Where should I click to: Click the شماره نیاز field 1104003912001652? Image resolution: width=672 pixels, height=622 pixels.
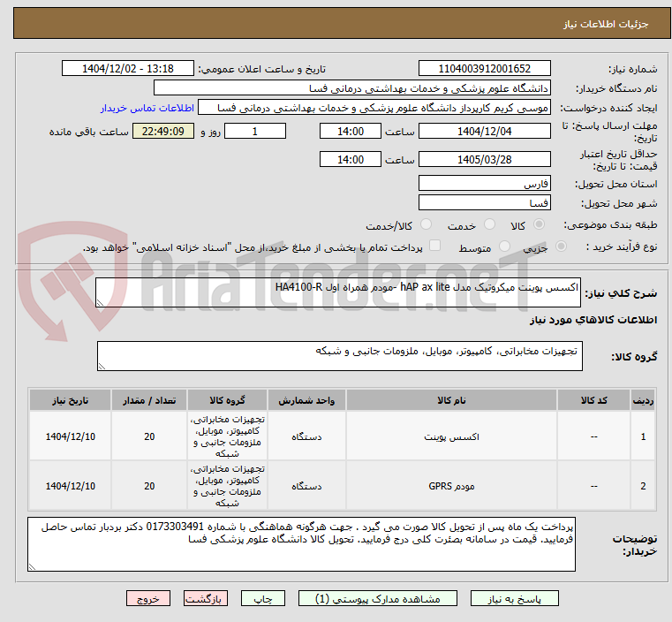coord(484,69)
